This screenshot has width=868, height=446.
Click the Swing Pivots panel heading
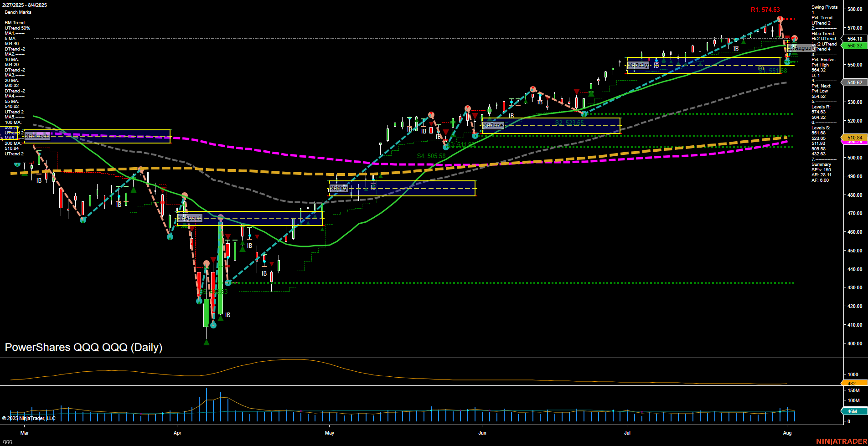[824, 7]
